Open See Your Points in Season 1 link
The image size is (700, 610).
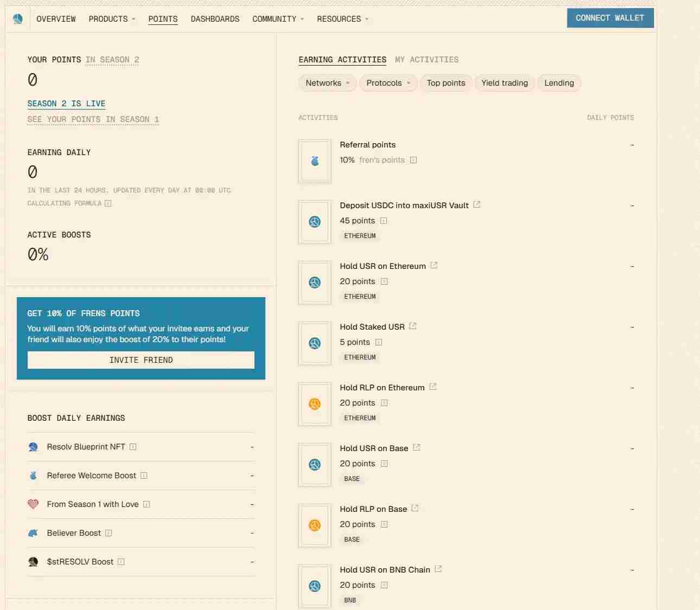click(93, 119)
